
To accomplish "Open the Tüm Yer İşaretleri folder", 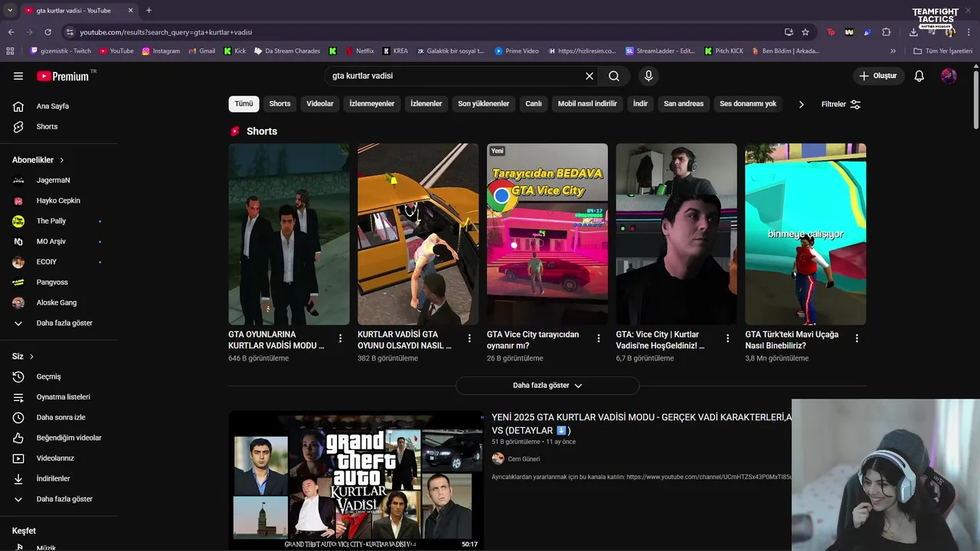I will pos(942,51).
